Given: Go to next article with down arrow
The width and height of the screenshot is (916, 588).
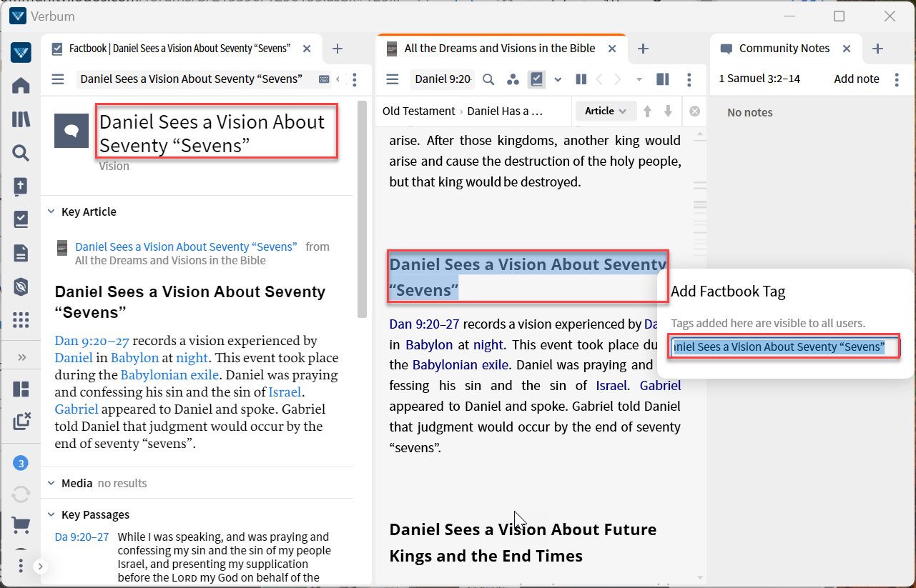Looking at the screenshot, I should click(669, 111).
